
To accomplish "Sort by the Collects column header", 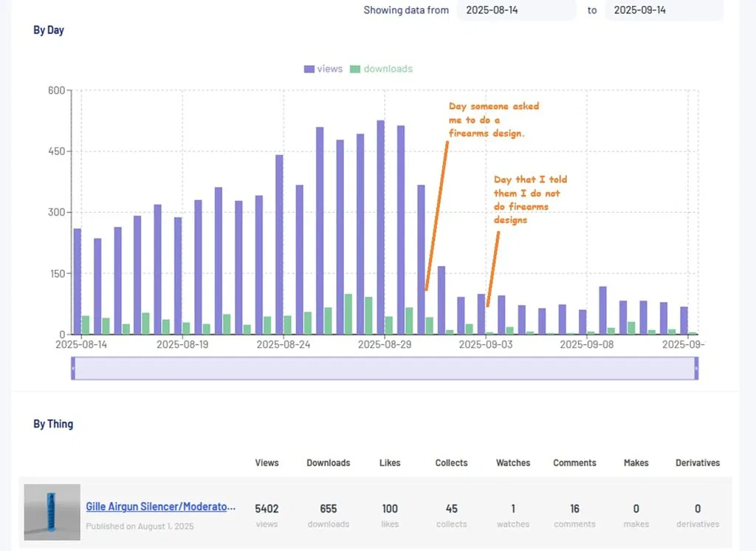I will pyautogui.click(x=451, y=462).
